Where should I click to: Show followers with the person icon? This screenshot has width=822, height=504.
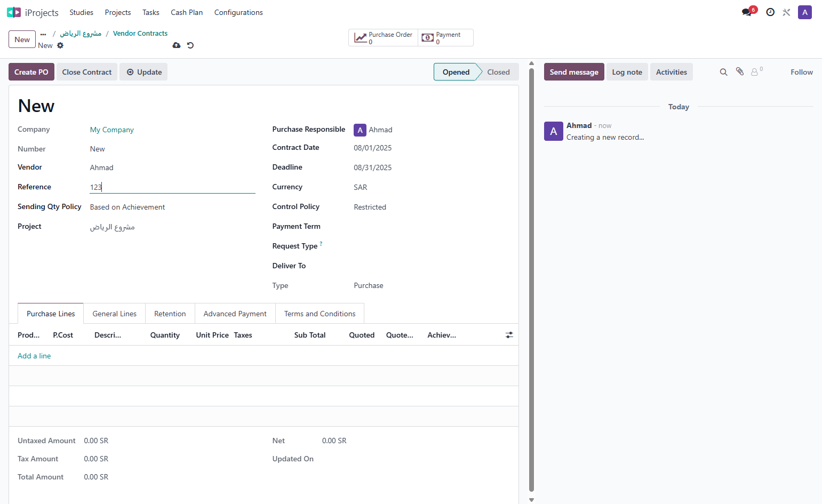(x=756, y=71)
